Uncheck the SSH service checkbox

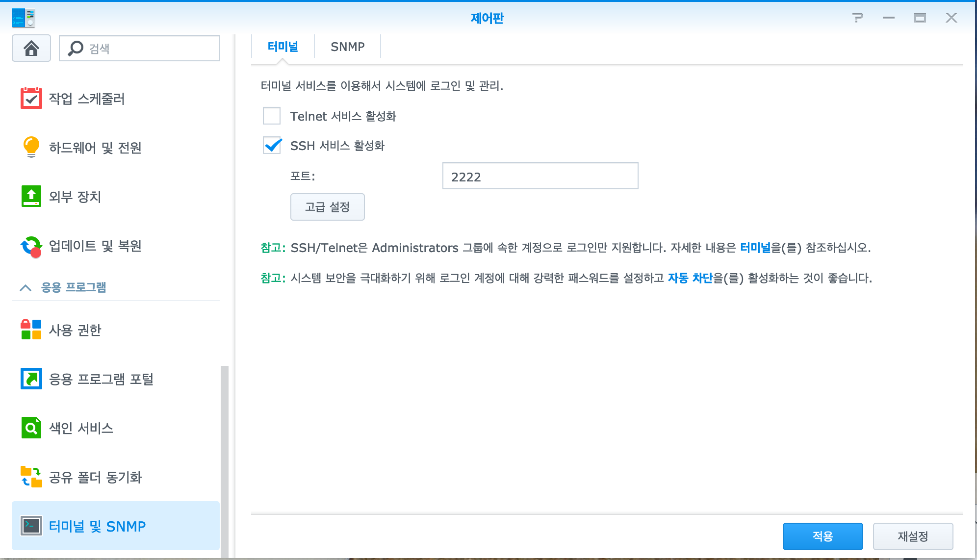click(x=272, y=146)
